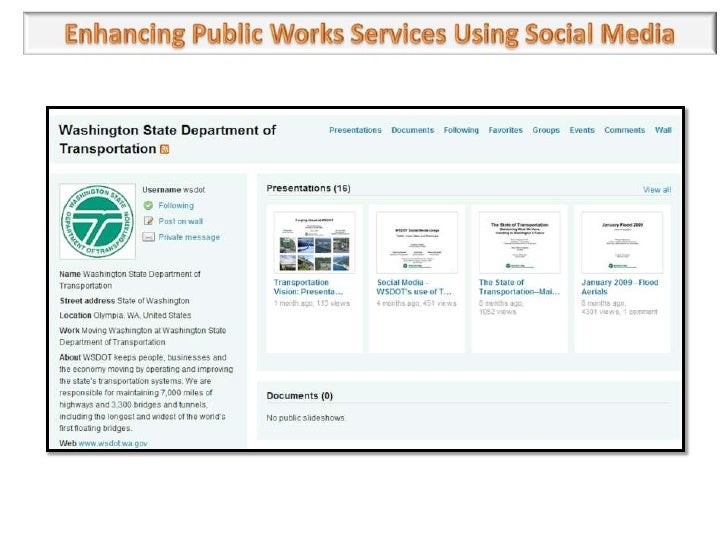Click the green Following check icon
Viewport: 728px width, 546px height.
[148, 205]
